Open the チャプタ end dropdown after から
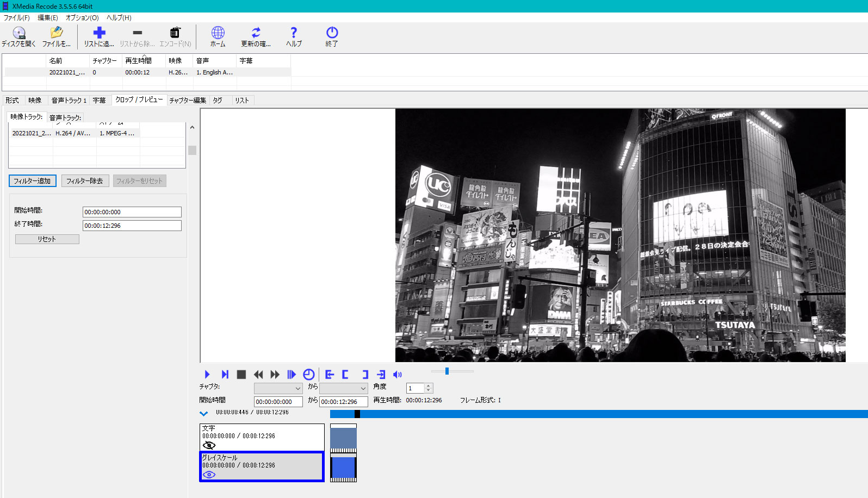This screenshot has height=498, width=868. click(x=343, y=388)
